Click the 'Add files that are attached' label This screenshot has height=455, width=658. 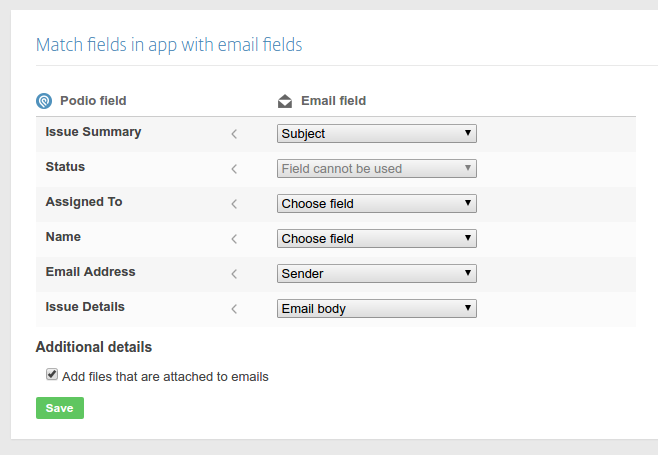coord(165,377)
